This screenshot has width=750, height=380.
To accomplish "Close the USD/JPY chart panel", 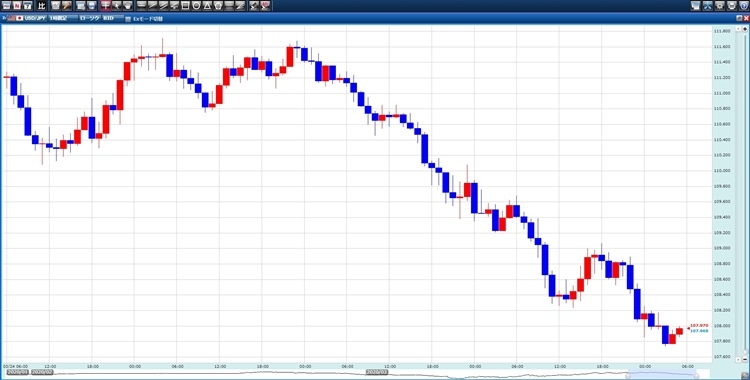I will [746, 18].
